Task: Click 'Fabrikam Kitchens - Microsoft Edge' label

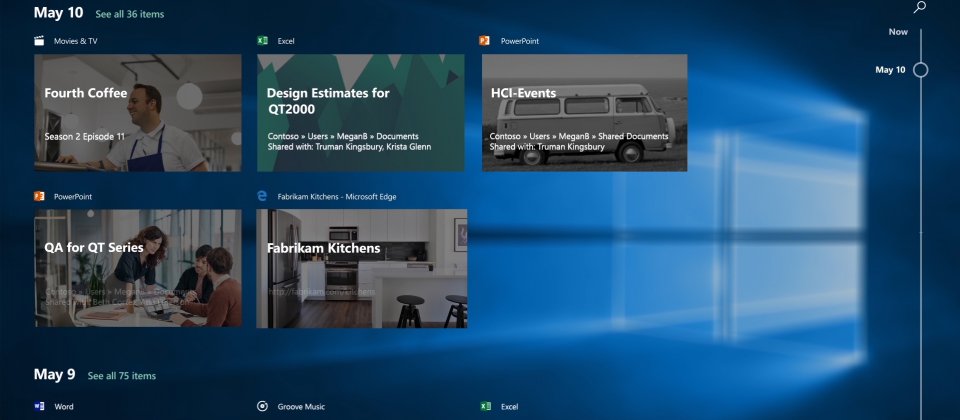Action: [x=337, y=197]
